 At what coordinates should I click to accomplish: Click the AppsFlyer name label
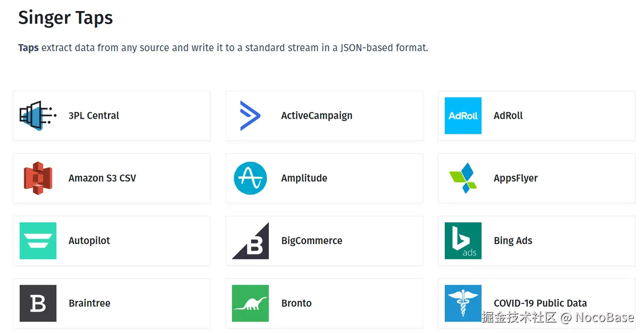[x=516, y=178]
